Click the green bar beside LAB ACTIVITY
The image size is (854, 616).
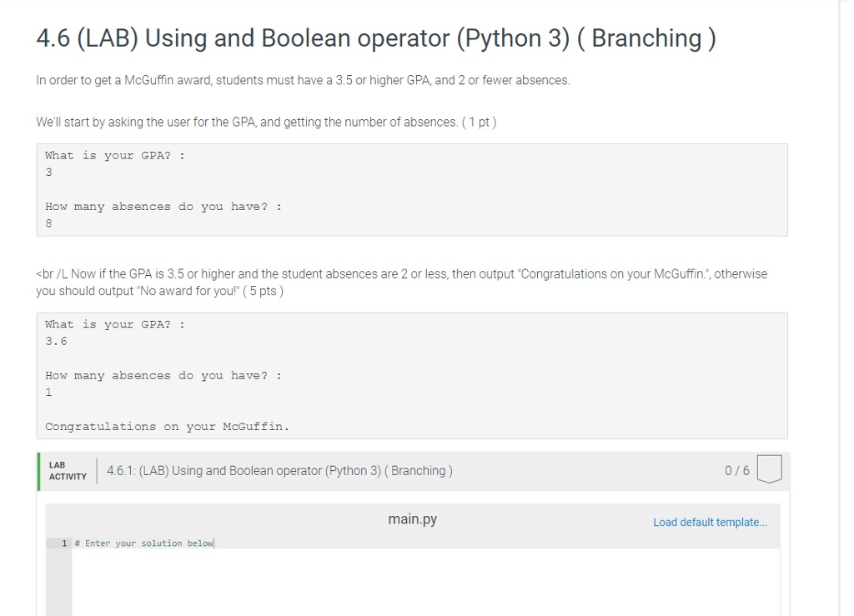(x=38, y=471)
